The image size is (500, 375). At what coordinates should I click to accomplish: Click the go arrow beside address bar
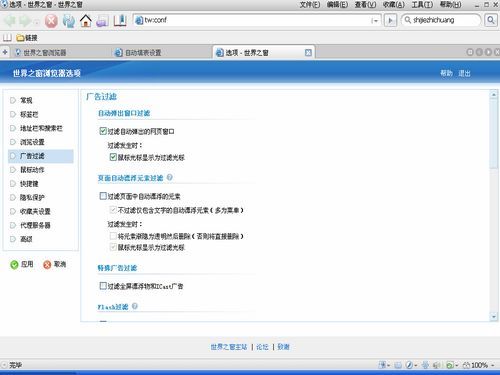390,21
